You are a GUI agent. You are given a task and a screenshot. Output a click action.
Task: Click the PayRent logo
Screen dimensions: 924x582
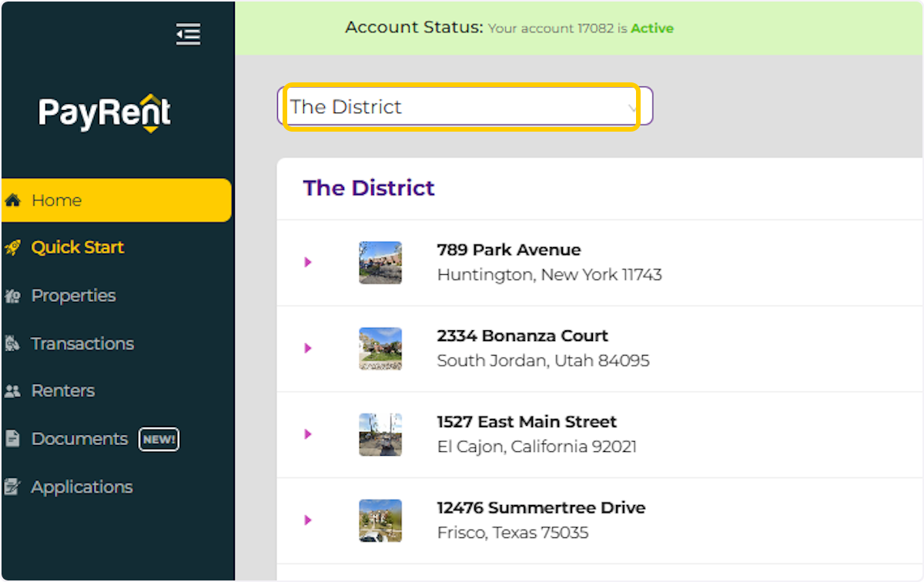[104, 112]
